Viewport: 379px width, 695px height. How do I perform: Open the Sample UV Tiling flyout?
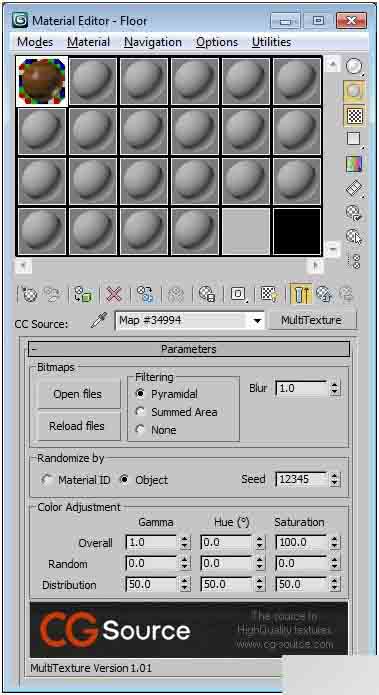pyautogui.click(x=354, y=139)
